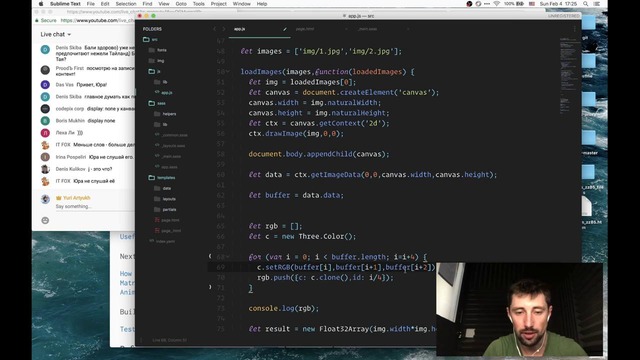Click the battery status icon

[520, 4]
